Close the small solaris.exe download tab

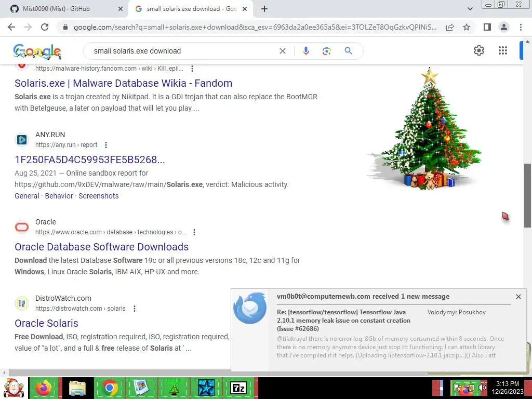click(245, 9)
